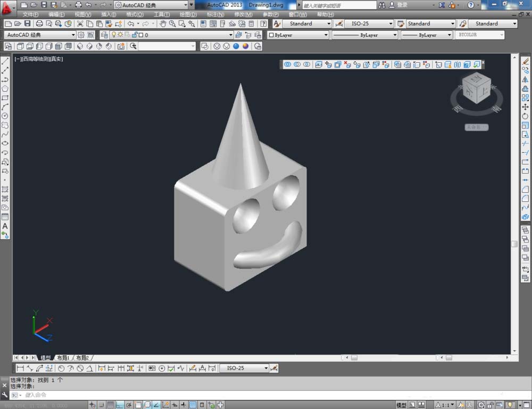Click the Extrude Faces solid editing icon
Viewport: 532px width, 409px height.
[x=319, y=64]
